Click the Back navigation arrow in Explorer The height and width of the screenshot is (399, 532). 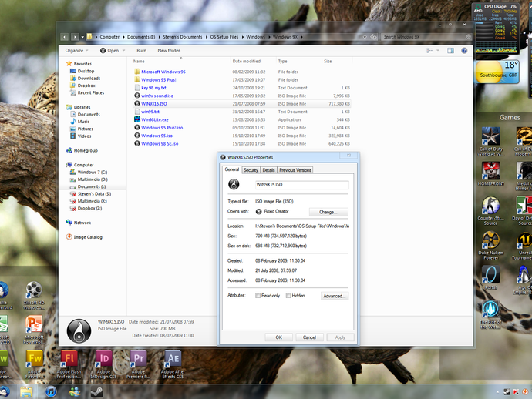[x=64, y=37]
